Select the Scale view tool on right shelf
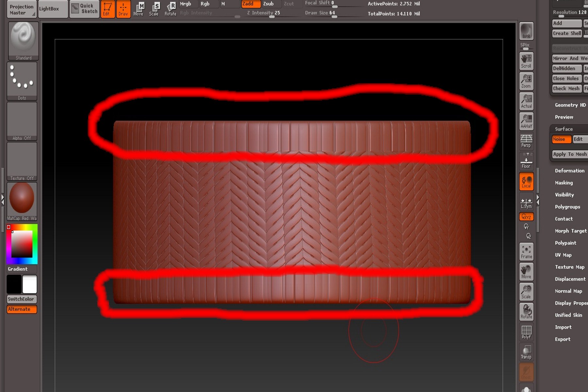The height and width of the screenshot is (392, 588). (526, 292)
